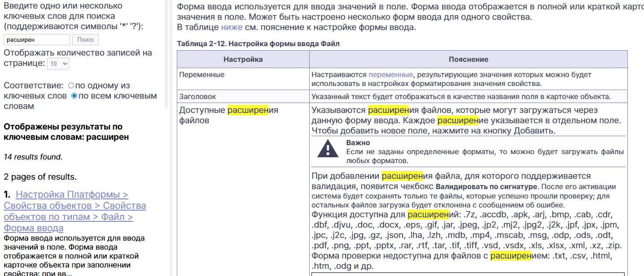Click the keyword search input field
This screenshot has width=644, height=276.
[37, 40]
